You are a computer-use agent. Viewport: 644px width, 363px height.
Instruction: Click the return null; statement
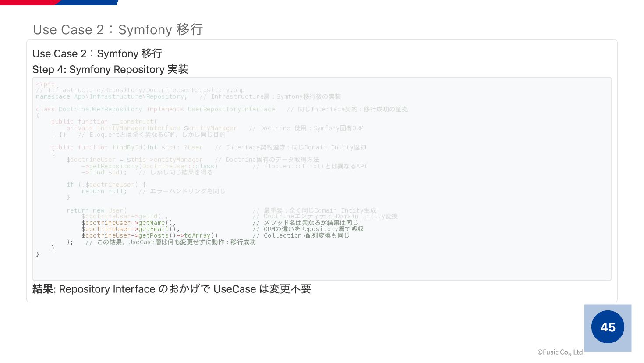click(x=104, y=191)
